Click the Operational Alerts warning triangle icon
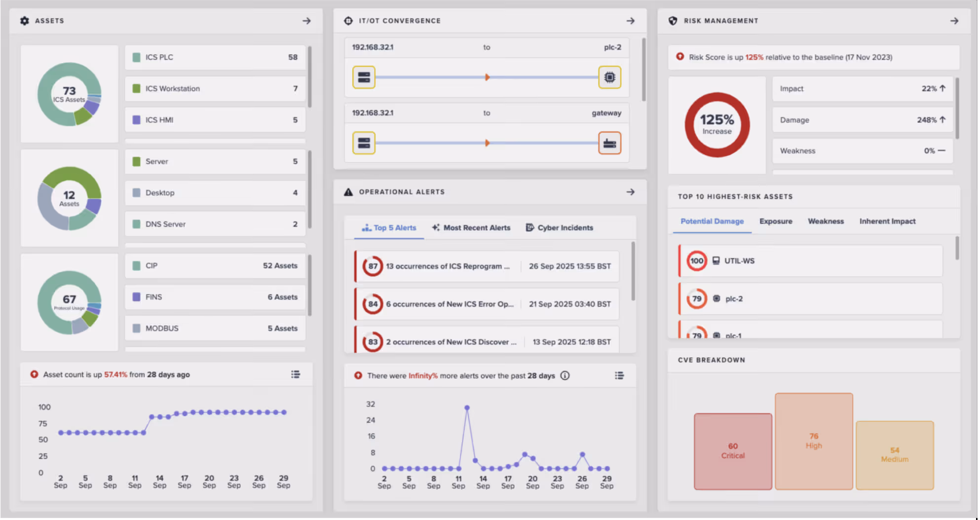980x520 pixels. (348, 192)
